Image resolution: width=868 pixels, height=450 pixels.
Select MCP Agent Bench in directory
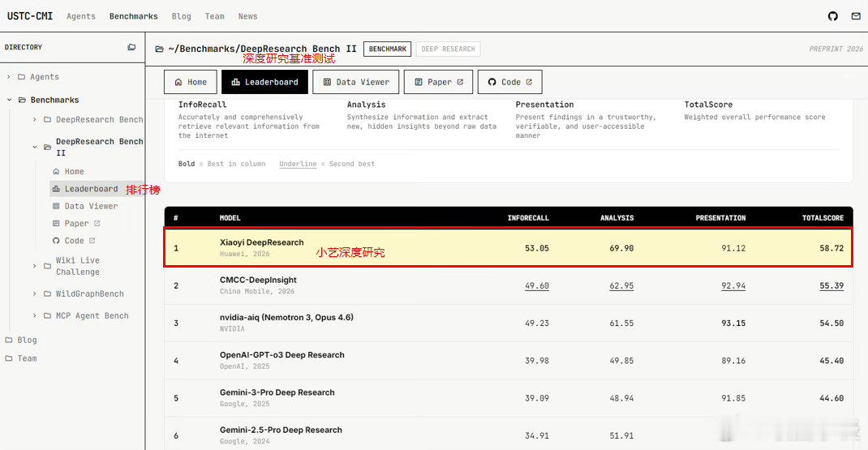(x=92, y=315)
